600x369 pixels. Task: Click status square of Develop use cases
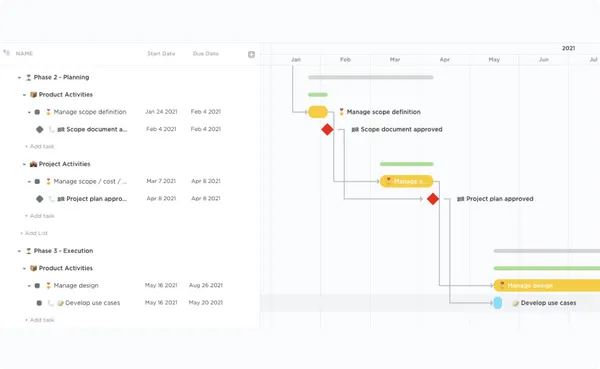click(x=39, y=303)
